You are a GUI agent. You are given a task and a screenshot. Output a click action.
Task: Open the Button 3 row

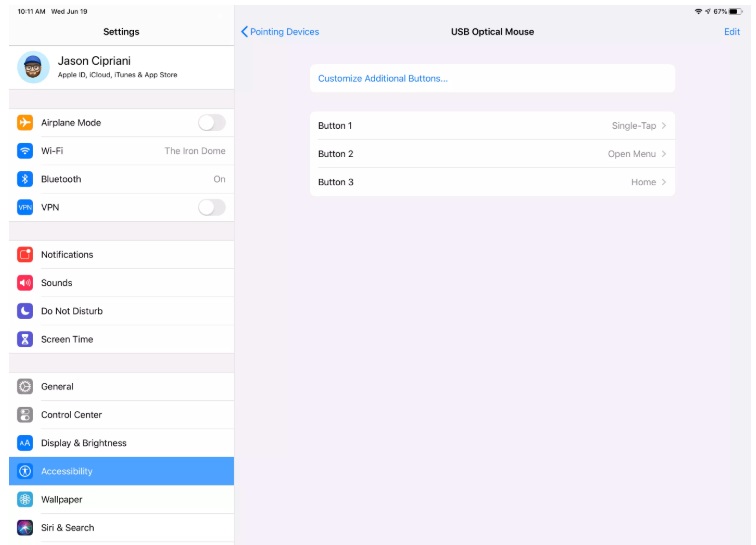(492, 182)
